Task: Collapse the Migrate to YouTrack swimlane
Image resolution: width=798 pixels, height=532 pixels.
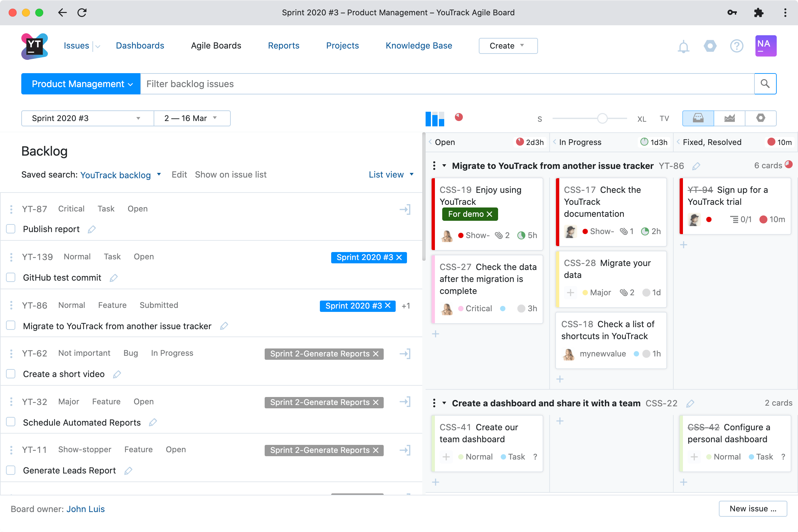Action: coord(444,166)
